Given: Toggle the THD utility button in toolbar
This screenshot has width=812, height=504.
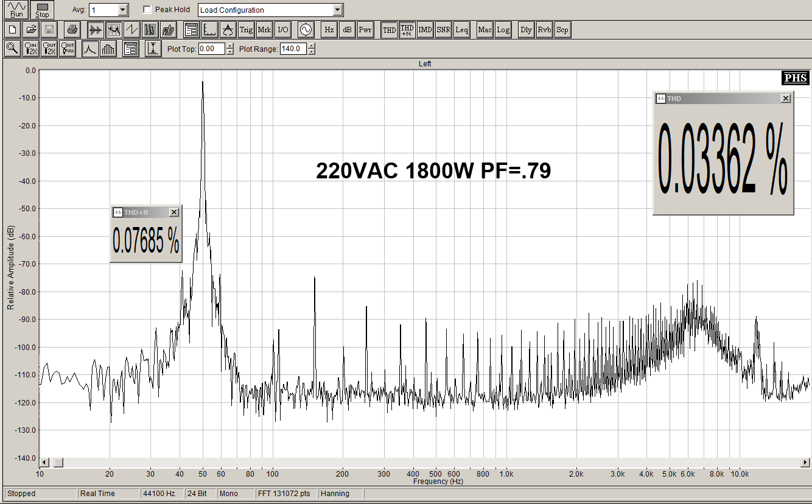Looking at the screenshot, I should (x=389, y=29).
